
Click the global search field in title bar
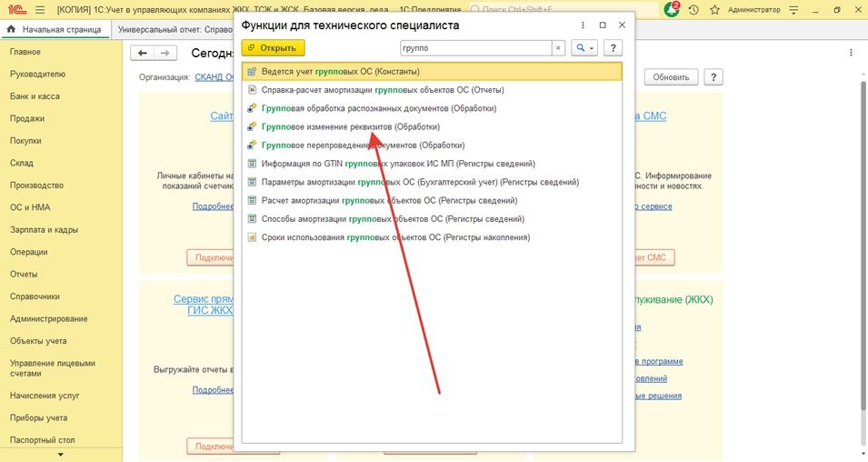click(564, 9)
